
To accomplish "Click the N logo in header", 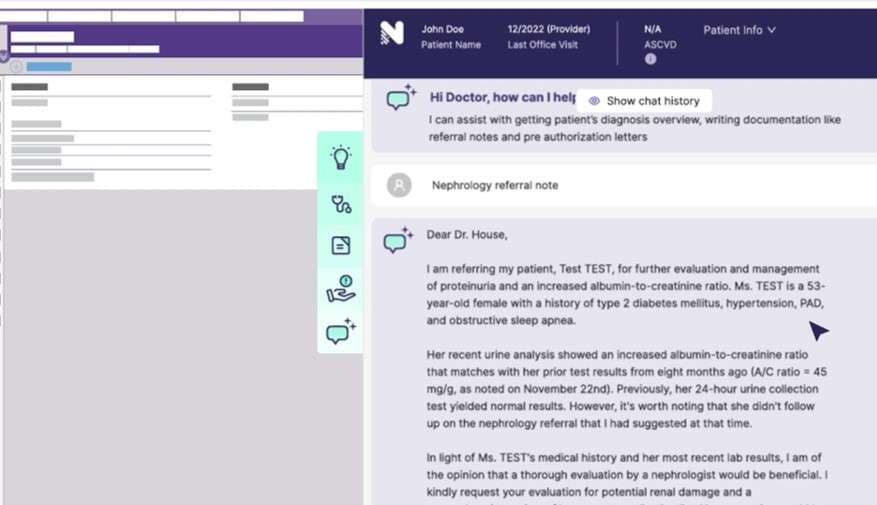I will coord(392,33).
